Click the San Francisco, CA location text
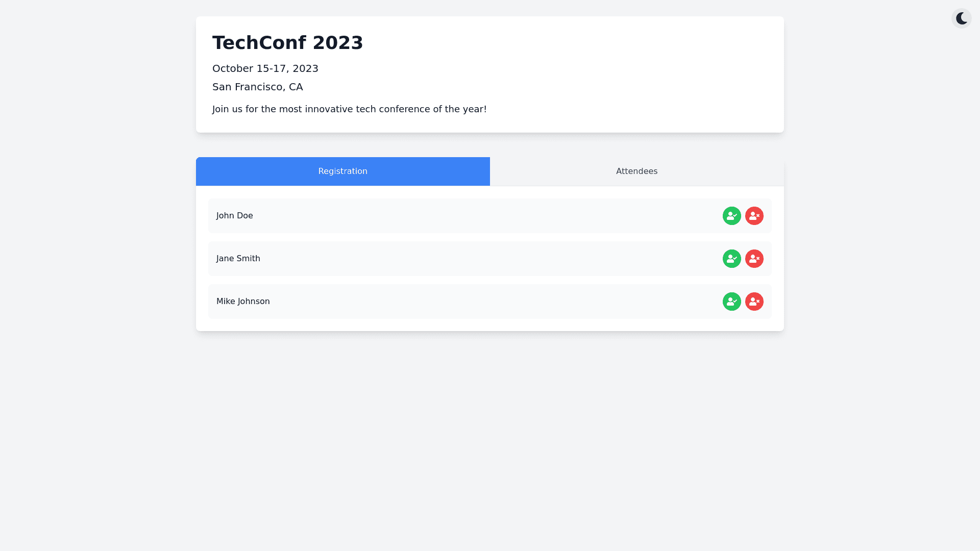980x551 pixels. click(257, 87)
